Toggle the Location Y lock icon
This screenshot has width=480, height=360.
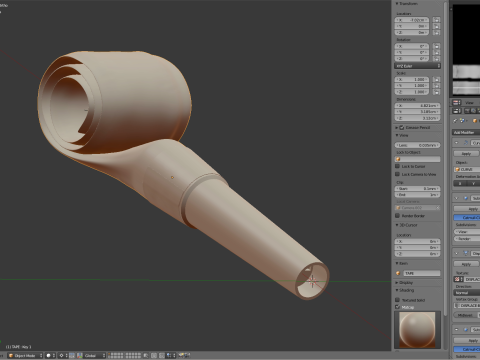click(x=436, y=26)
